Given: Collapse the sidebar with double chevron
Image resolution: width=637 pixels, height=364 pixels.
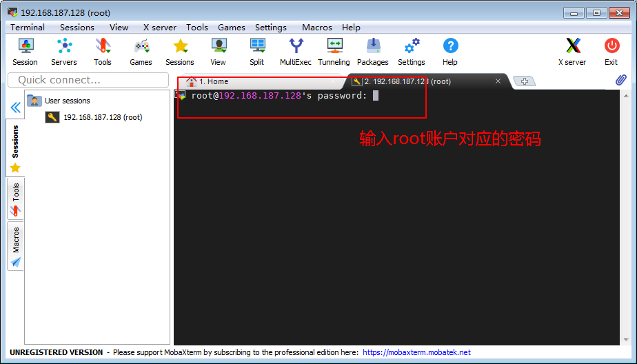Looking at the screenshot, I should (x=15, y=108).
